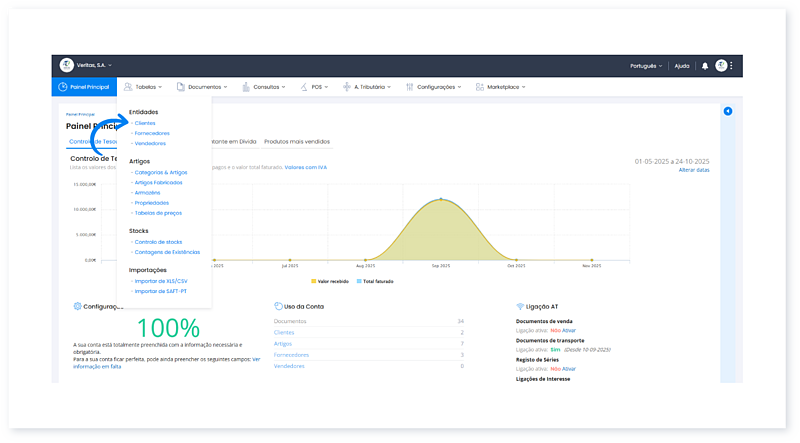Open the Português language dropdown
The image size is (800, 443).
645,66
